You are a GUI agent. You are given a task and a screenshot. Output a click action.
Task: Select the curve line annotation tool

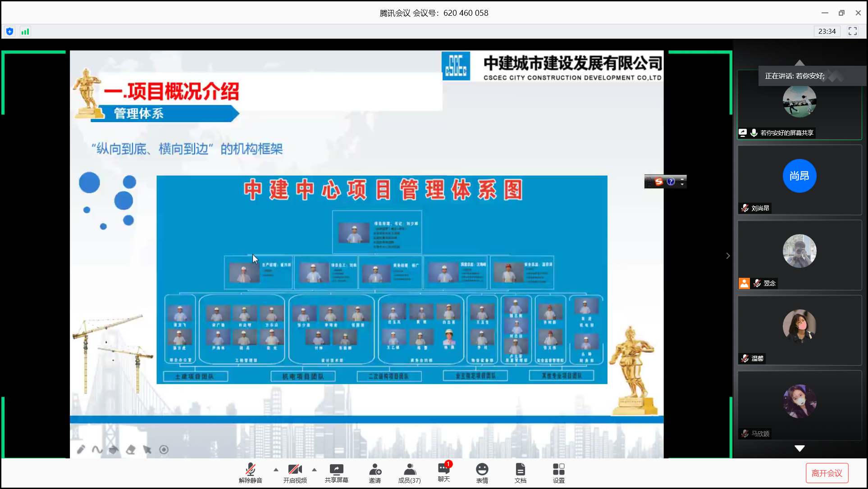coord(97,449)
